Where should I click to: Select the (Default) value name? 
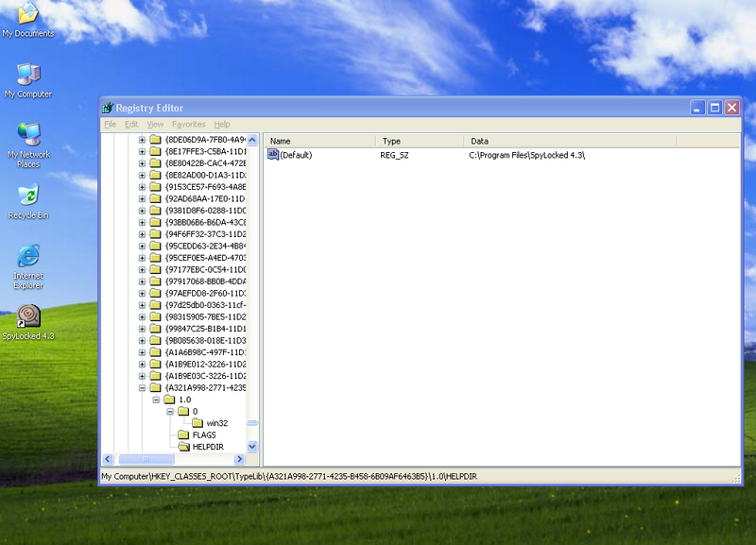coord(296,155)
